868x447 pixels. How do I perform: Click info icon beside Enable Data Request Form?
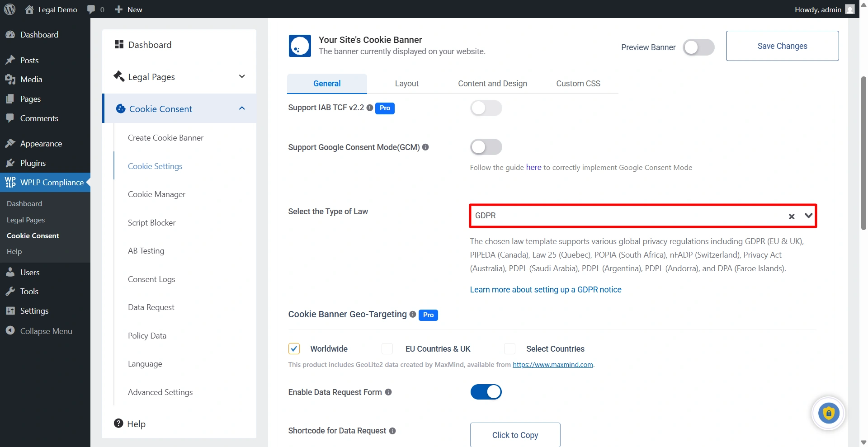[388, 392]
